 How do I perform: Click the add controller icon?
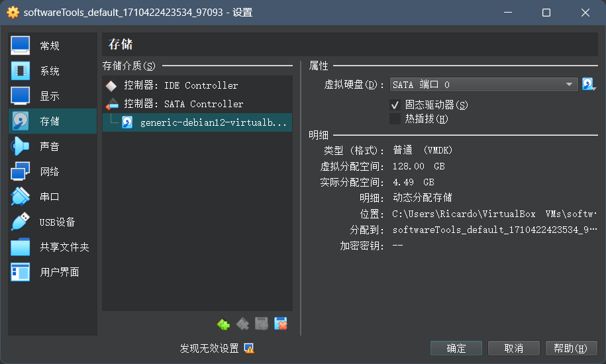[x=223, y=324]
